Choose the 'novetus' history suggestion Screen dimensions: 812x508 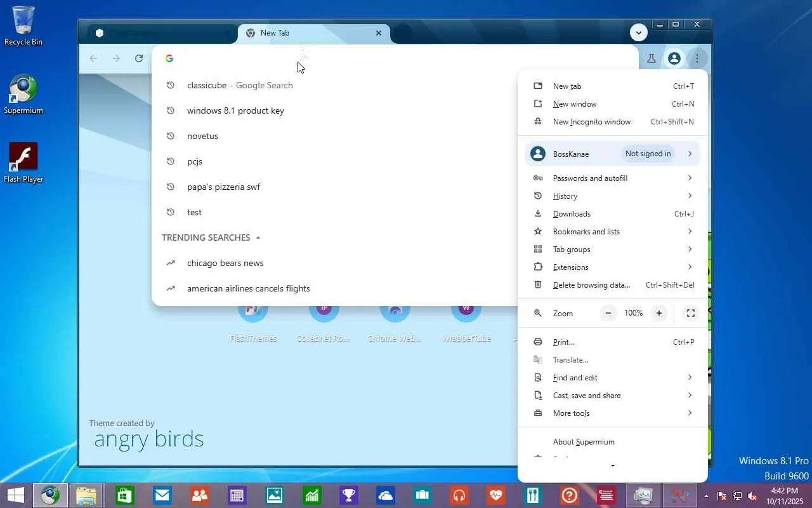(x=333, y=136)
